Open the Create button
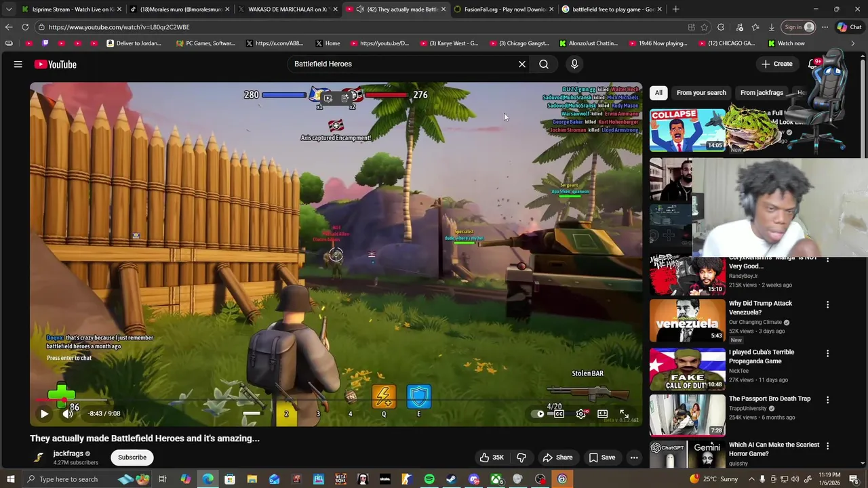Viewport: 868px width, 488px height. 776,64
